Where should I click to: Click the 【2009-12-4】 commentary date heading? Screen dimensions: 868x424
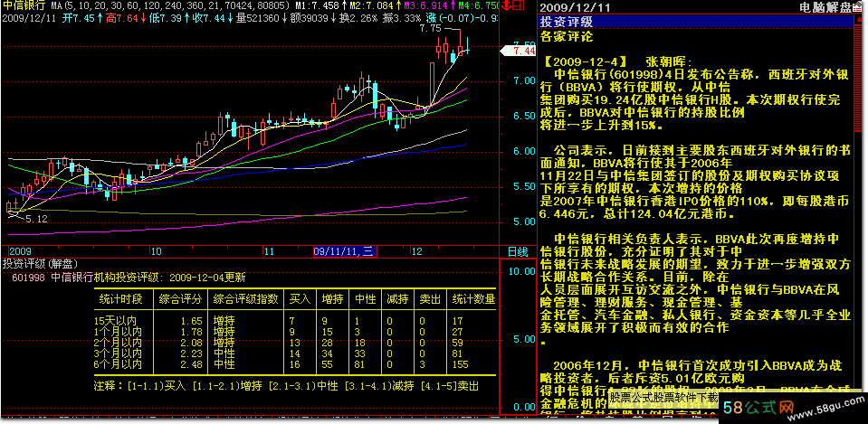pyautogui.click(x=585, y=61)
